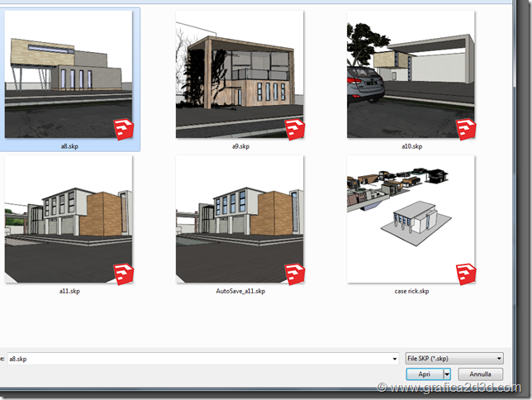Click the SketchUp badge on AutoSave_a11.skp preview
This screenshot has width=532, height=400.
(x=295, y=274)
